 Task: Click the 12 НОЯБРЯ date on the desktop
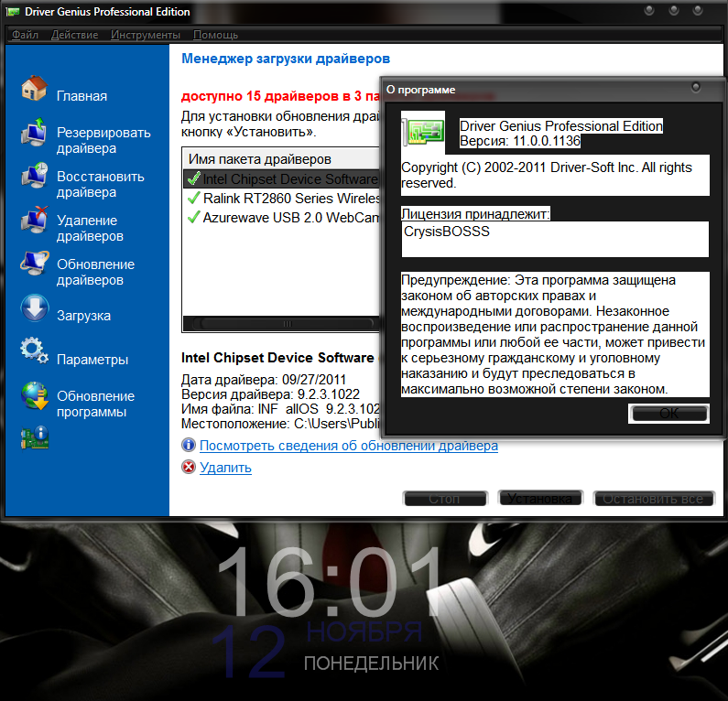point(317,650)
